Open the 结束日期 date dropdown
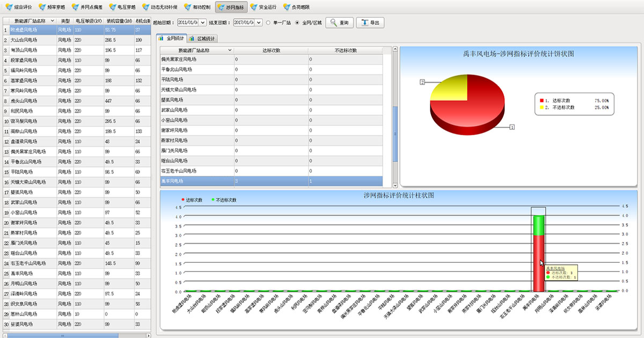The image size is (644, 338). (x=258, y=23)
